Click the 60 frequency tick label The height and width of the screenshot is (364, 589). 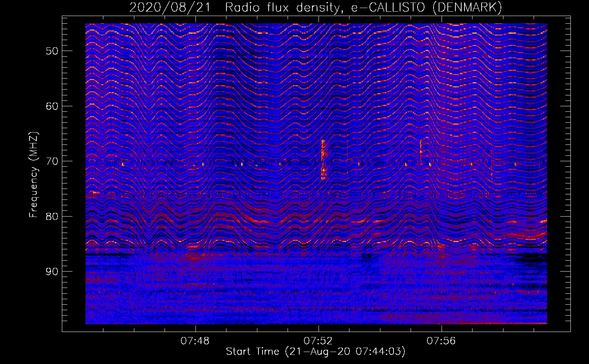(52, 106)
